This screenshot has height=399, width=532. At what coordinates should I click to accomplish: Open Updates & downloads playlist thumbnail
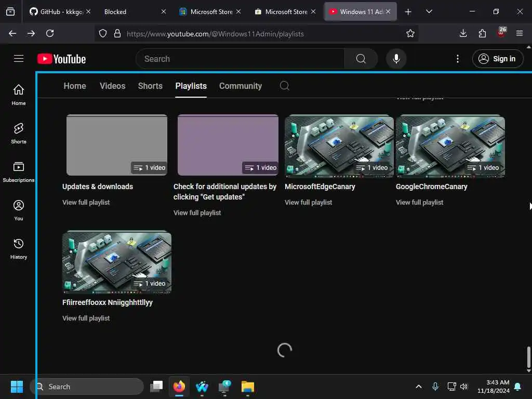[x=117, y=145]
